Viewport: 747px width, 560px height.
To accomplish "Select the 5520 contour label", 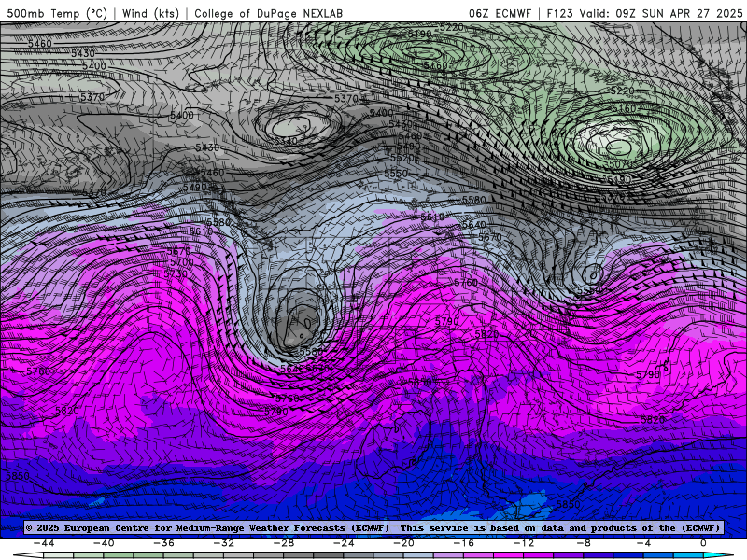I will pos(402,158).
